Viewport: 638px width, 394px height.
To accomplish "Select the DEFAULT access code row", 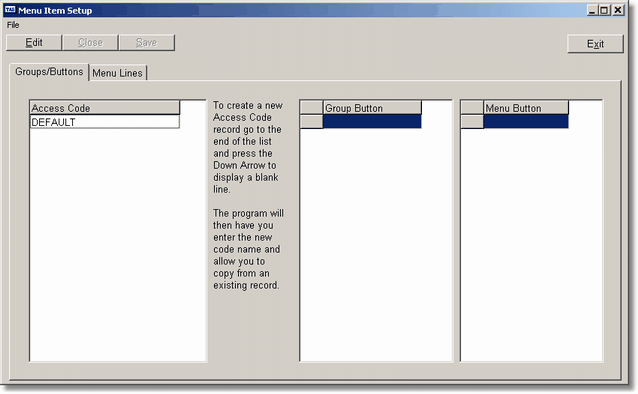I will (105, 122).
